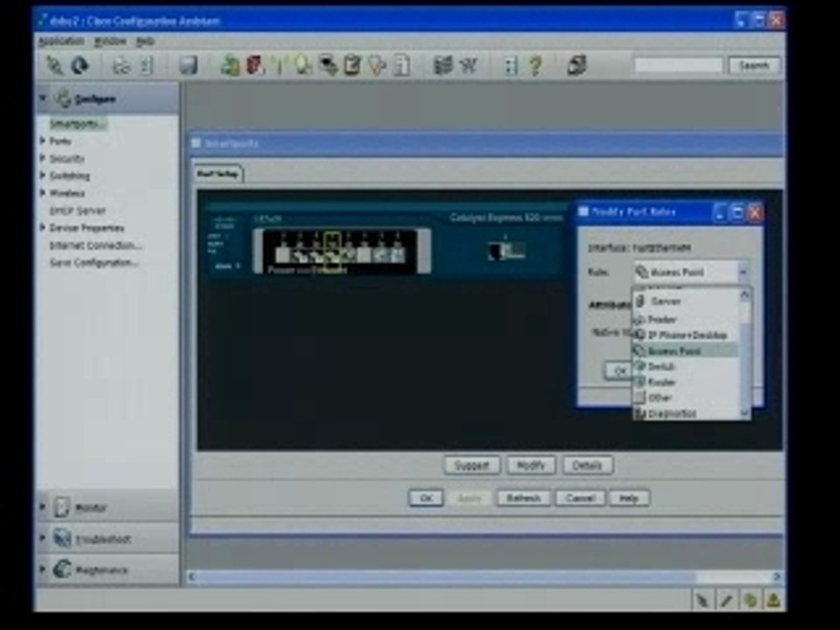Choose Other in the Role list
The height and width of the screenshot is (630, 840).
click(x=686, y=397)
